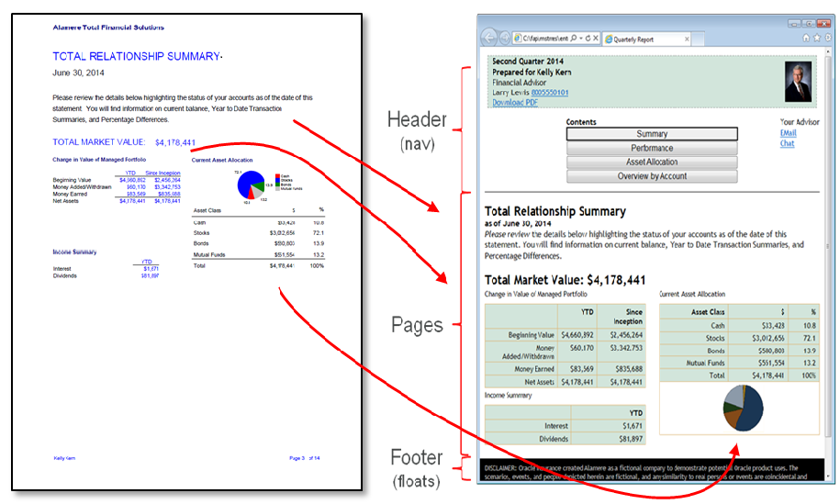
Task: Click the 'Total Relationship Summary' heading in browser
Action: click(555, 211)
